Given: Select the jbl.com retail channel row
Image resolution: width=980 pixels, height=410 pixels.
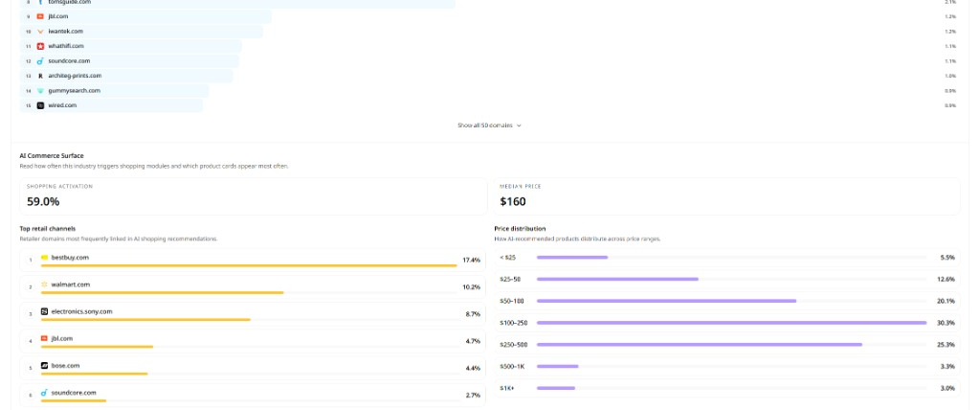Looking at the screenshot, I should [253, 341].
